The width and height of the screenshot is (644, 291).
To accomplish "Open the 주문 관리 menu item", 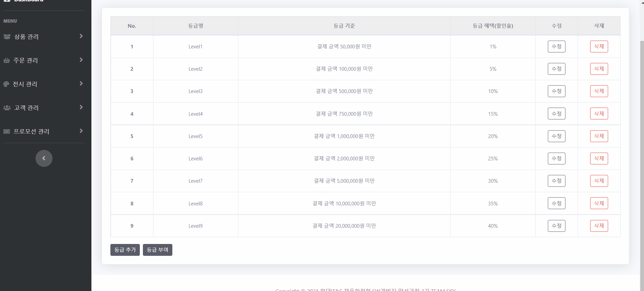I will coord(25,60).
